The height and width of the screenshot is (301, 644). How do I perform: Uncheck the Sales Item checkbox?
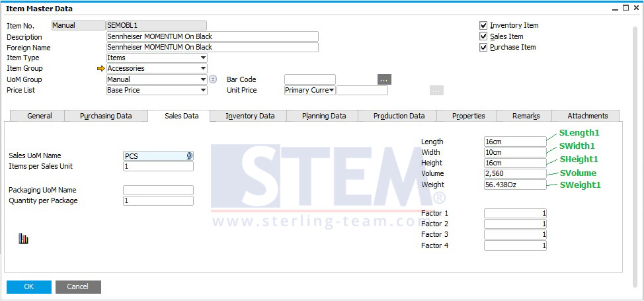point(483,36)
